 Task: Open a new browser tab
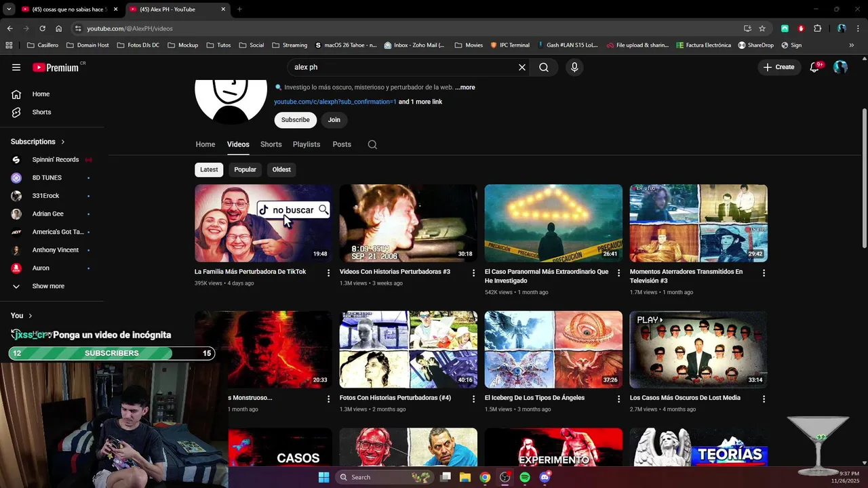[x=239, y=9]
